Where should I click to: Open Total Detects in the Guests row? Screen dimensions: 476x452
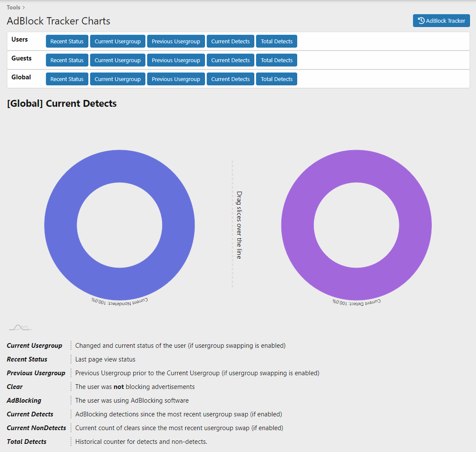277,60
